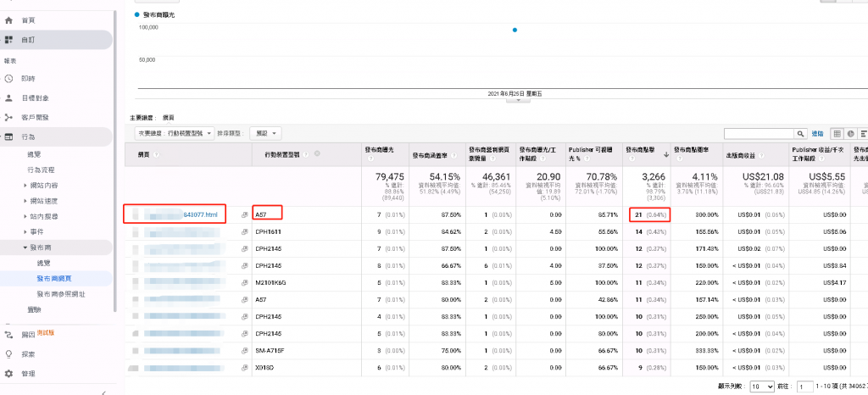Open the 行為 behavior icon in sidebar

(8, 136)
